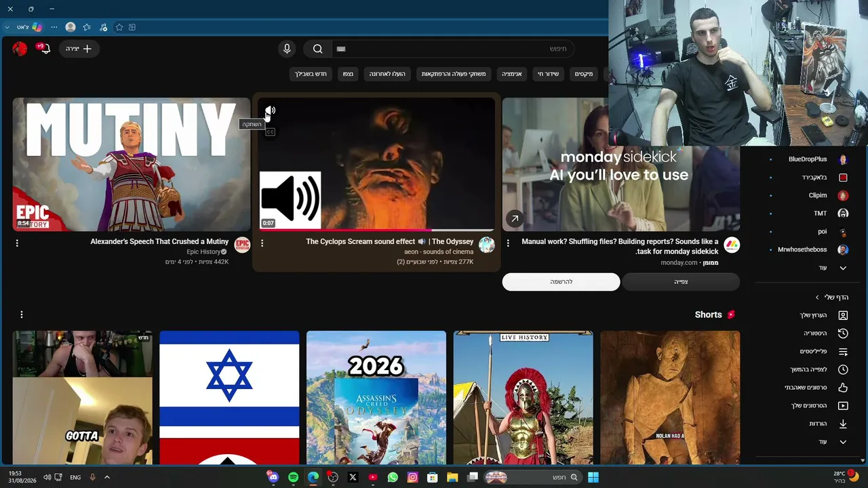The image size is (868, 488).
Task: Expand the Copilot chat dropdown arrow
Action: click(x=7, y=27)
